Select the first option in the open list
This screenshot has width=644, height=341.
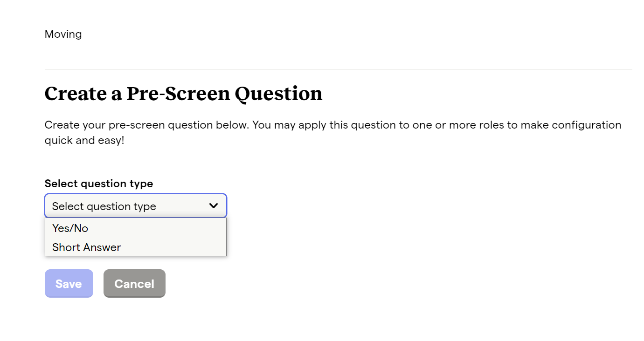[x=136, y=228]
